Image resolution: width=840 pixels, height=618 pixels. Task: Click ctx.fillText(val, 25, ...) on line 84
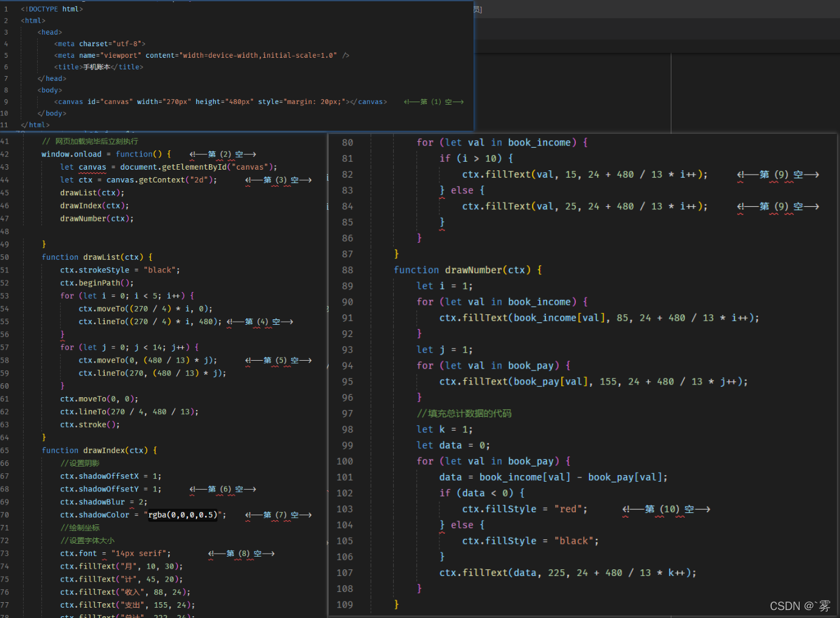point(585,206)
